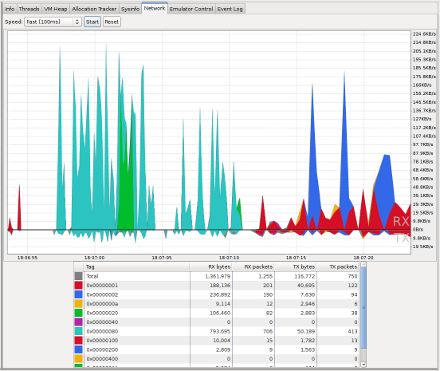
Task: Open the Event Log tab
Action: tap(230, 9)
